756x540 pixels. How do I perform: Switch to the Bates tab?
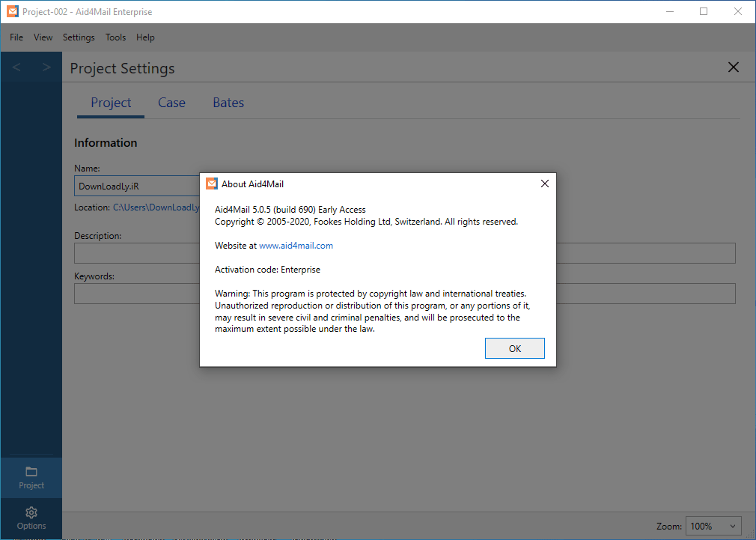228,103
